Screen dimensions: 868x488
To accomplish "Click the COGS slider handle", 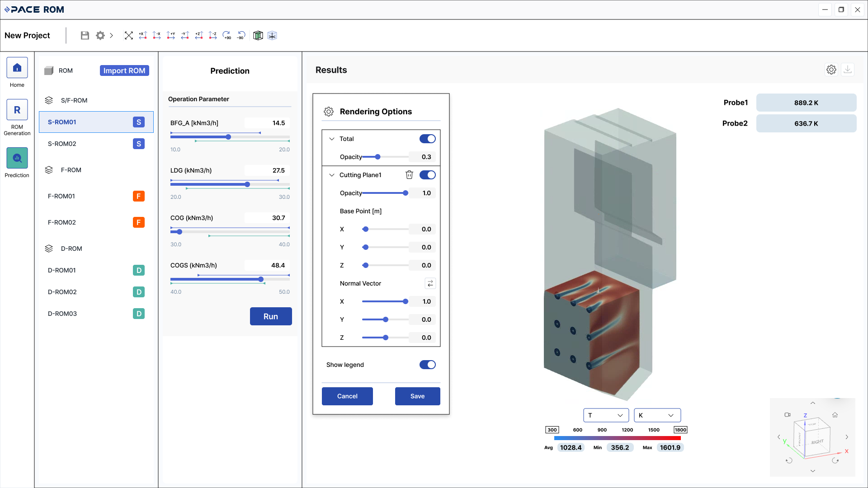I will [x=261, y=279].
